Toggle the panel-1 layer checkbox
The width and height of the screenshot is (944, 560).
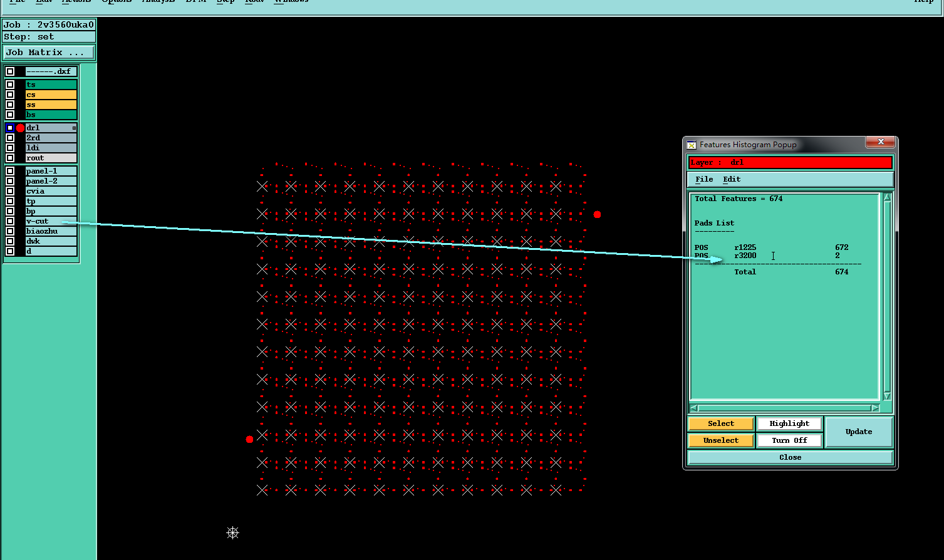pos(10,171)
